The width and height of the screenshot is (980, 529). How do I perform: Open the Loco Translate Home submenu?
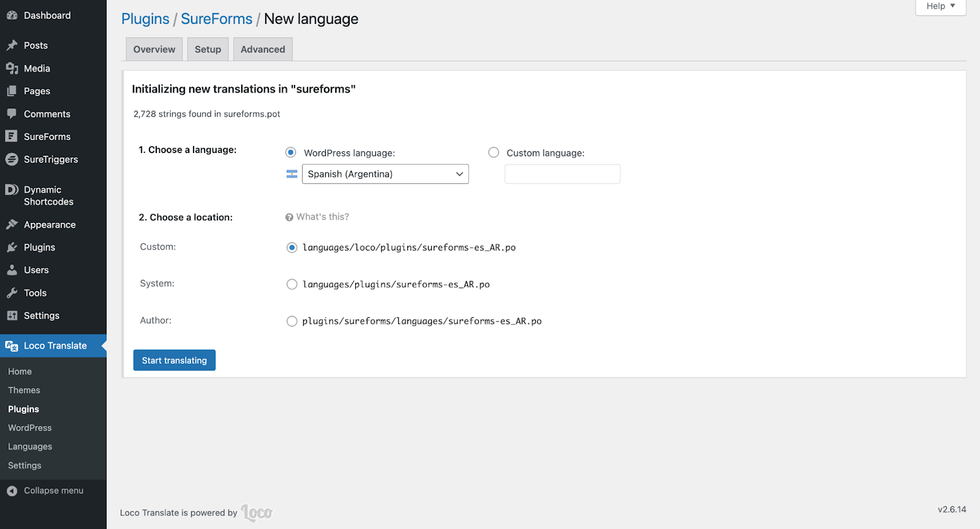20,372
